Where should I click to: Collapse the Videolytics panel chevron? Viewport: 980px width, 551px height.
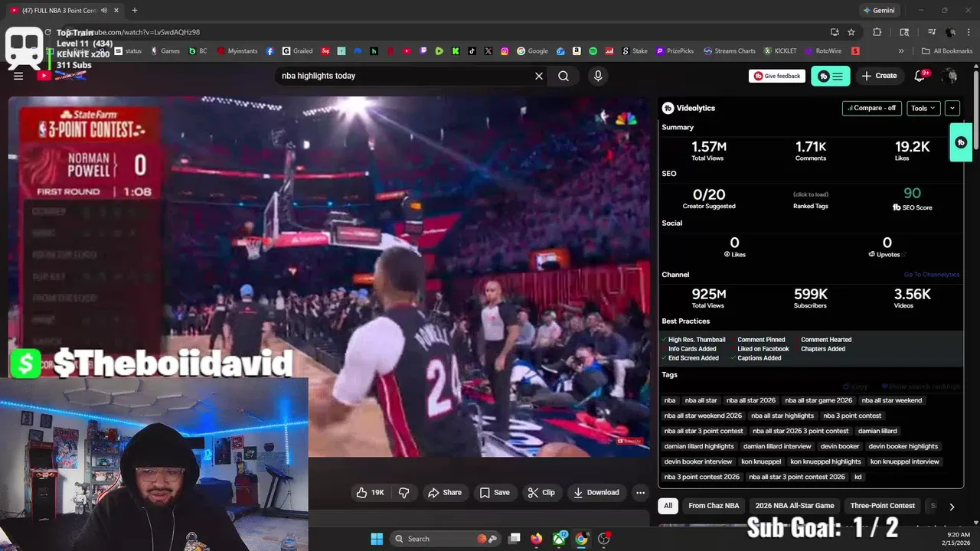(952, 108)
